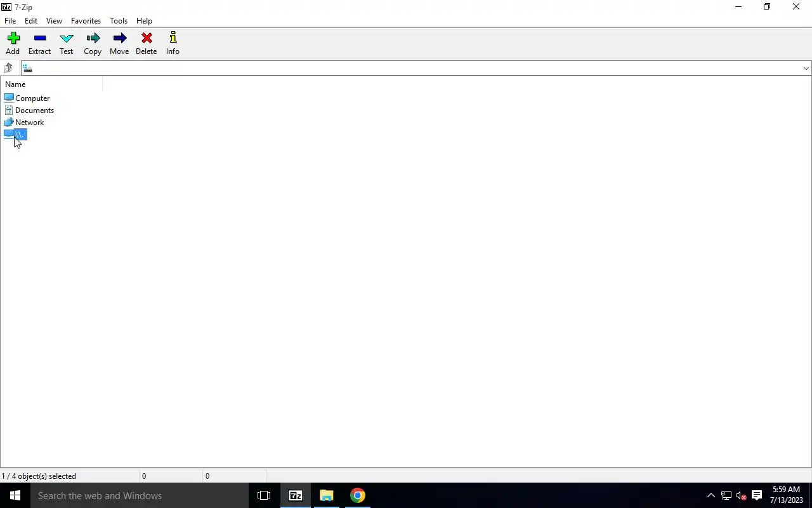Open Task View on taskbar
Image resolution: width=812 pixels, height=508 pixels.
[x=264, y=495]
